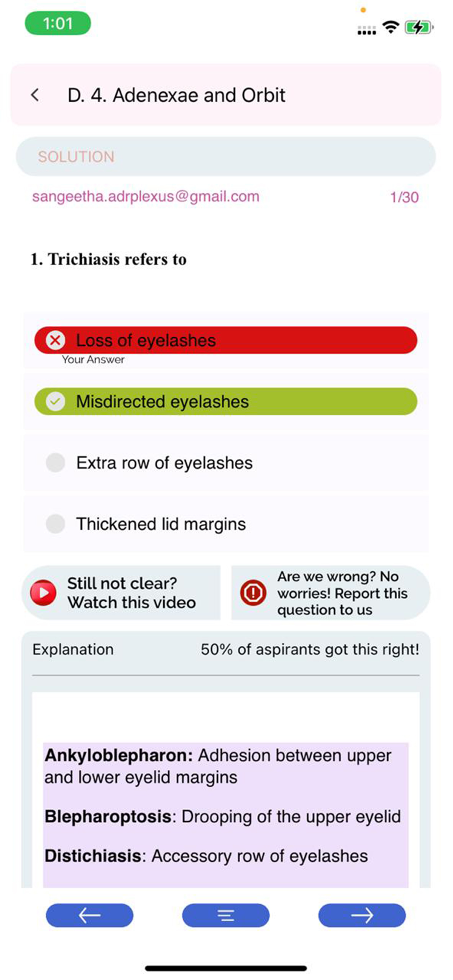Click the red cross on Loss of eyelashes
The width and height of the screenshot is (453, 980).
pyautogui.click(x=55, y=340)
